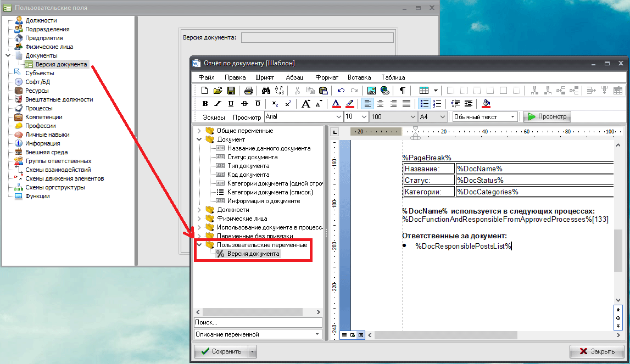Open the file with the folder icon
The height and width of the screenshot is (364, 630).
pos(218,91)
